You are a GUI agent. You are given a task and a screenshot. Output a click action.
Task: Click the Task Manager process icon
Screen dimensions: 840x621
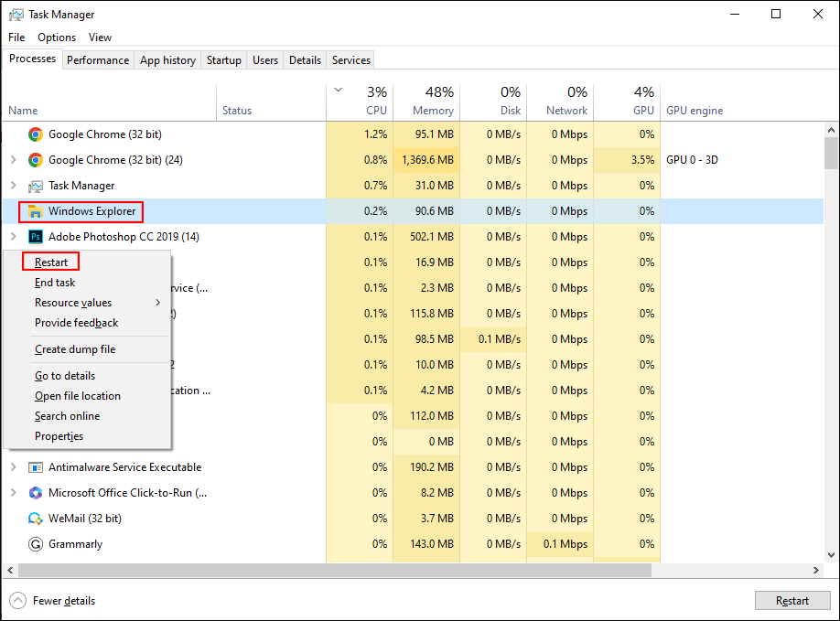pyautogui.click(x=36, y=186)
